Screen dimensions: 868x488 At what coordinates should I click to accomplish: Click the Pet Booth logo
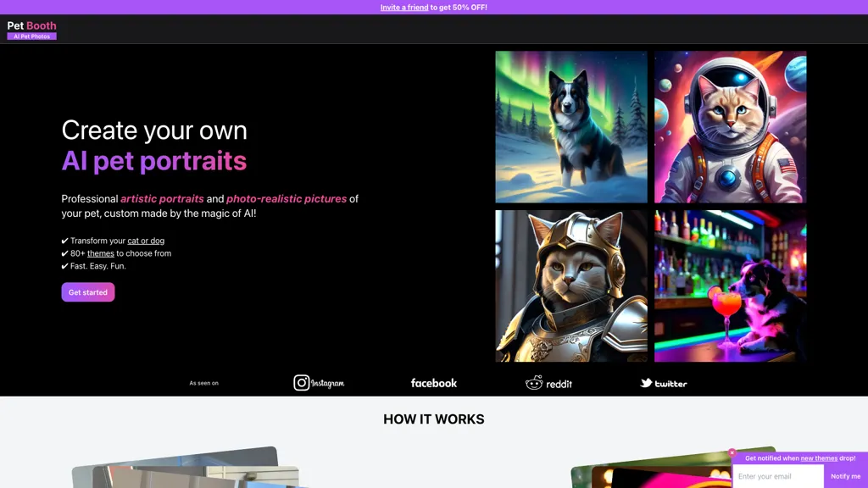pos(31,25)
